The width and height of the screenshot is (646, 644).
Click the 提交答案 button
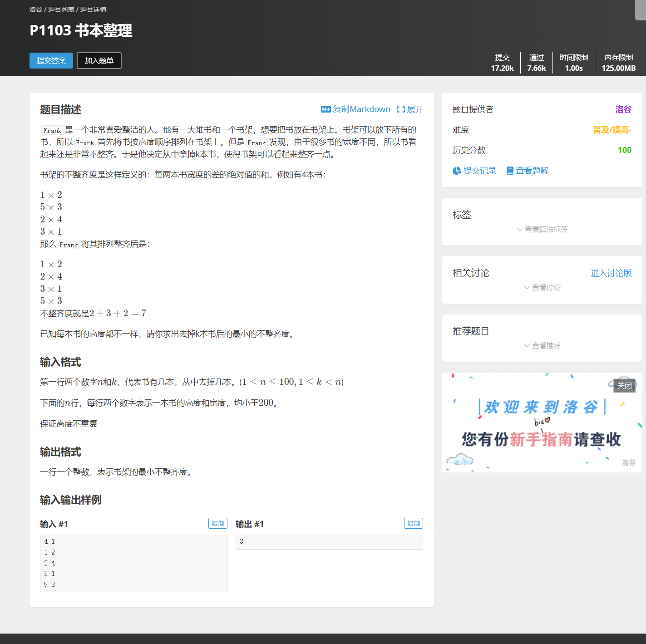[x=51, y=61]
